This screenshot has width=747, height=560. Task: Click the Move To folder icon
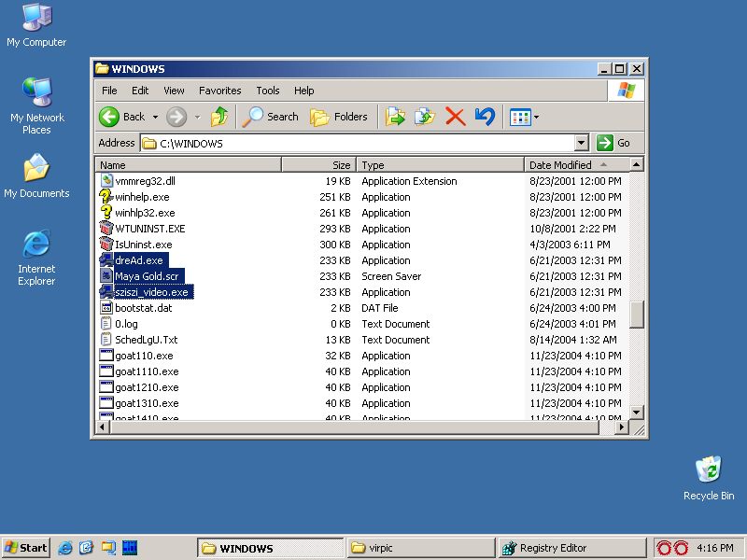[395, 117]
